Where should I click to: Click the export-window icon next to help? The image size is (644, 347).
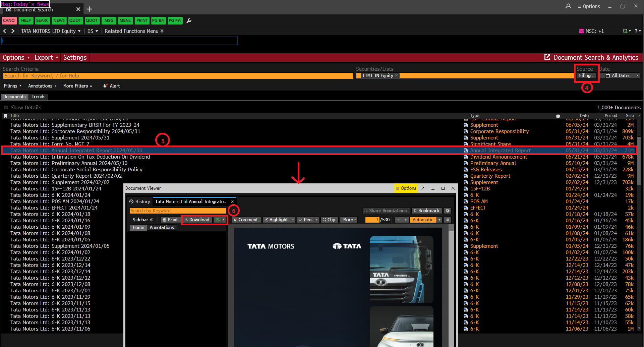click(625, 31)
